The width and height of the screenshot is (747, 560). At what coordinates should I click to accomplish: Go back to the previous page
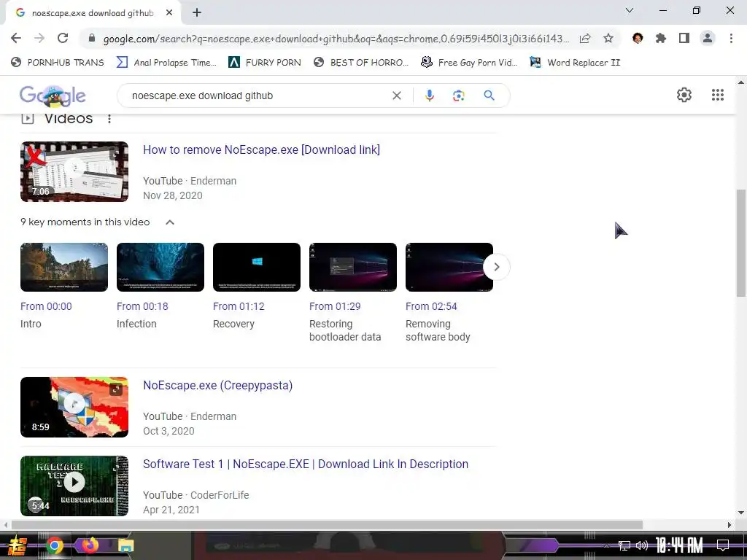tap(16, 38)
